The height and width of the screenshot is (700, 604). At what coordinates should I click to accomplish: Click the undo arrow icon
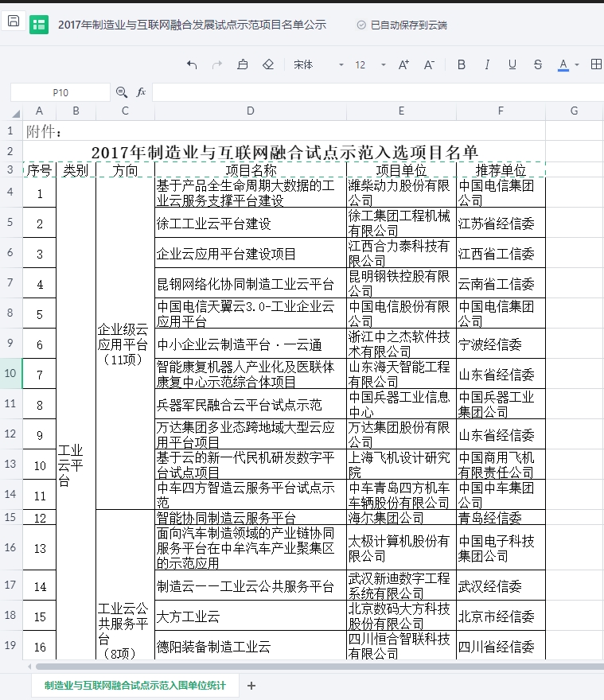pyautogui.click(x=192, y=64)
